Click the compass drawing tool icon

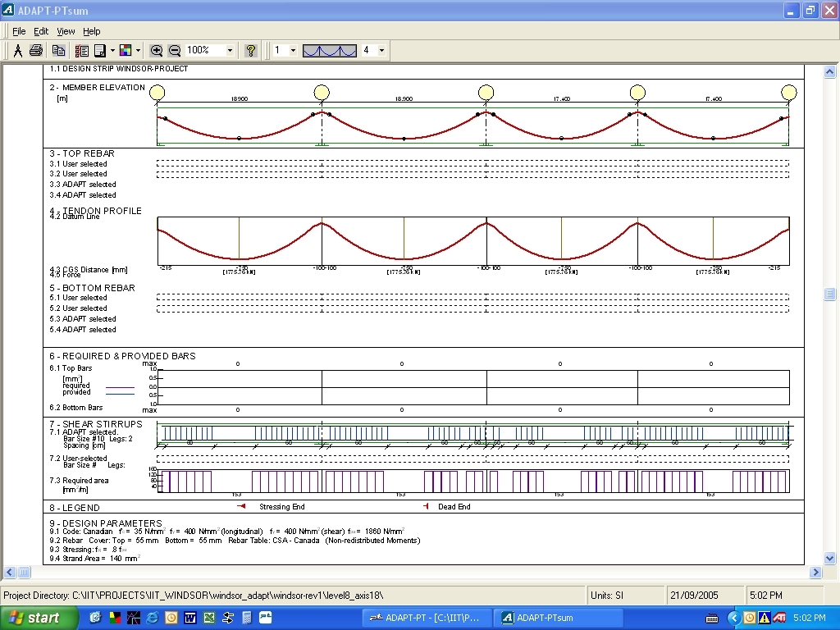click(x=18, y=51)
